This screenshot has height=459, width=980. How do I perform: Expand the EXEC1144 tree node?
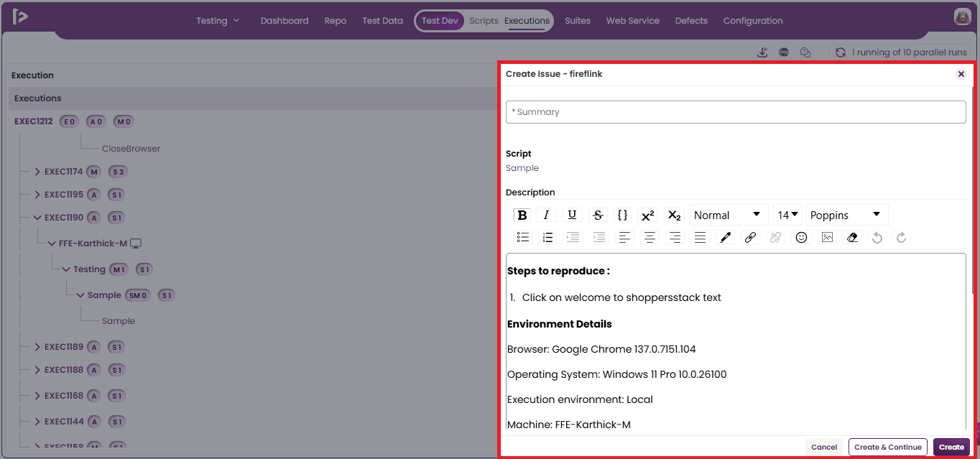37,422
